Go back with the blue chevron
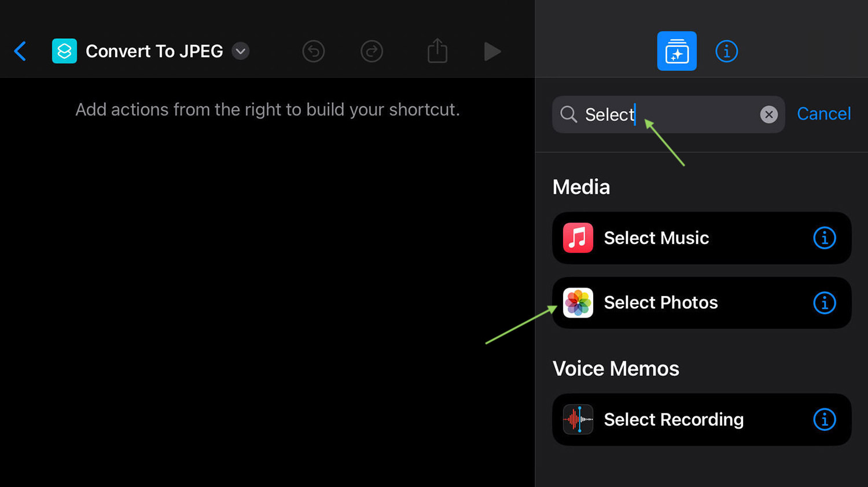The width and height of the screenshot is (868, 487). click(20, 51)
